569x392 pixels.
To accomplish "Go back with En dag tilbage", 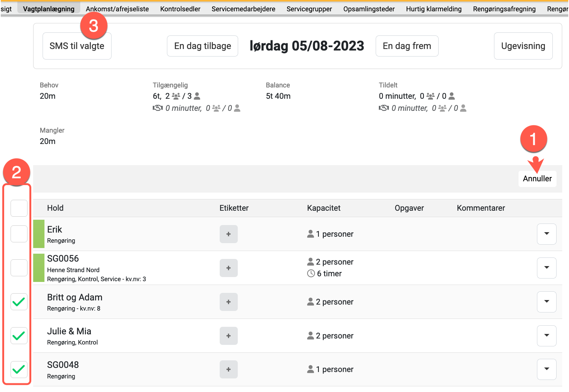I will coord(203,46).
